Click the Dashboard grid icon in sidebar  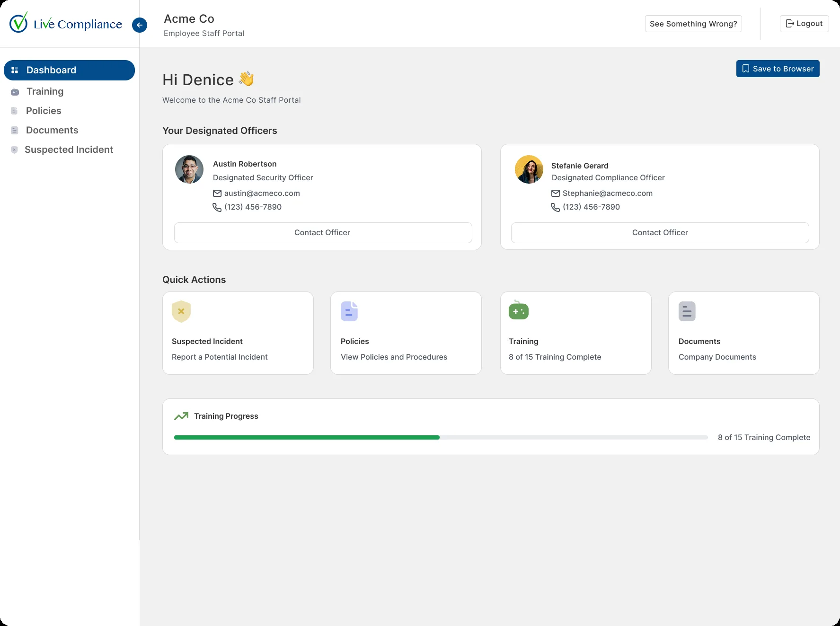coord(15,70)
